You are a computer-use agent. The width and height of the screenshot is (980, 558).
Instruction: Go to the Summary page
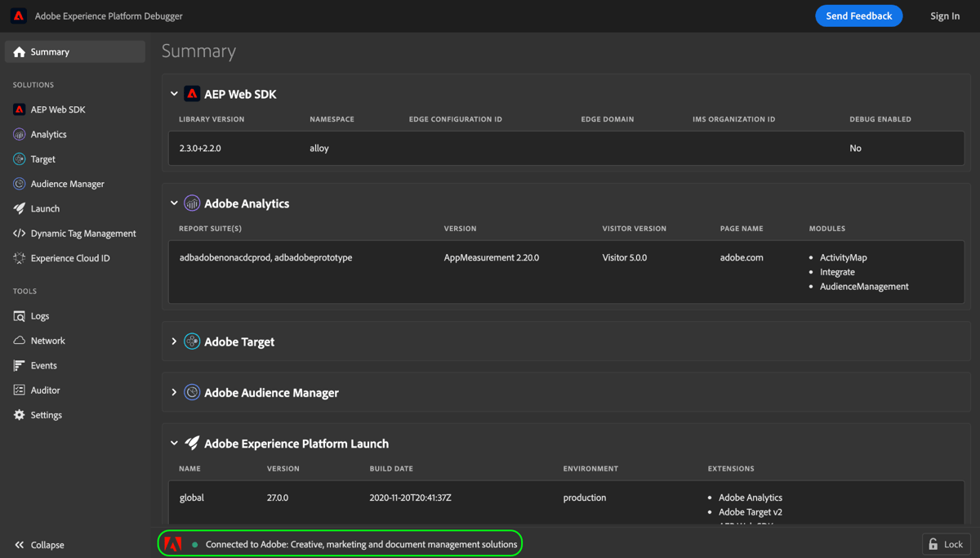pyautogui.click(x=49, y=51)
